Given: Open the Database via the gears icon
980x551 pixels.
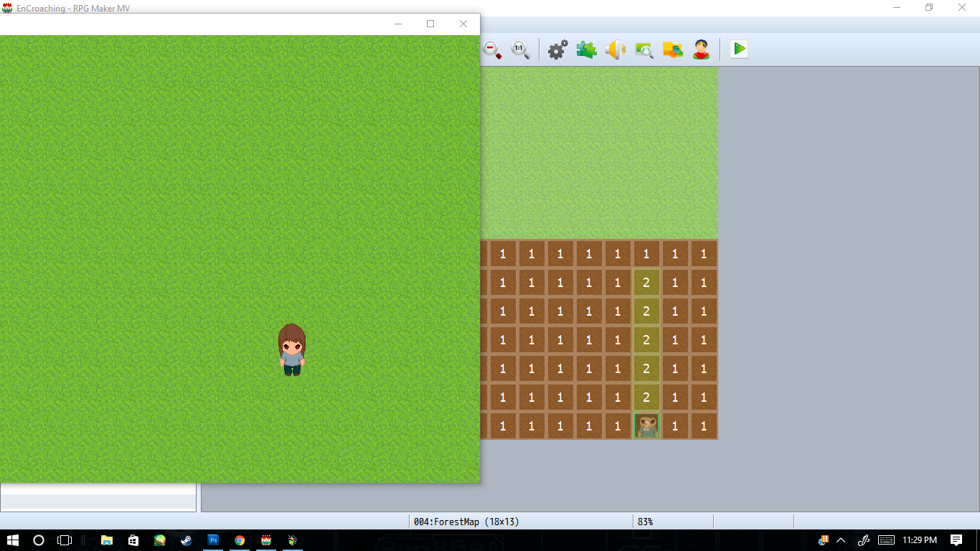Looking at the screenshot, I should 557,50.
